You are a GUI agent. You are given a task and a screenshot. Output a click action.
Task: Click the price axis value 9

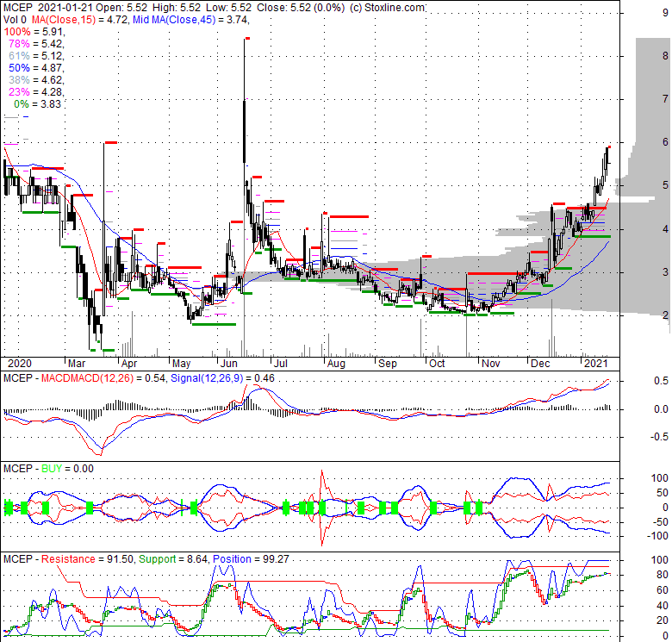pos(666,12)
